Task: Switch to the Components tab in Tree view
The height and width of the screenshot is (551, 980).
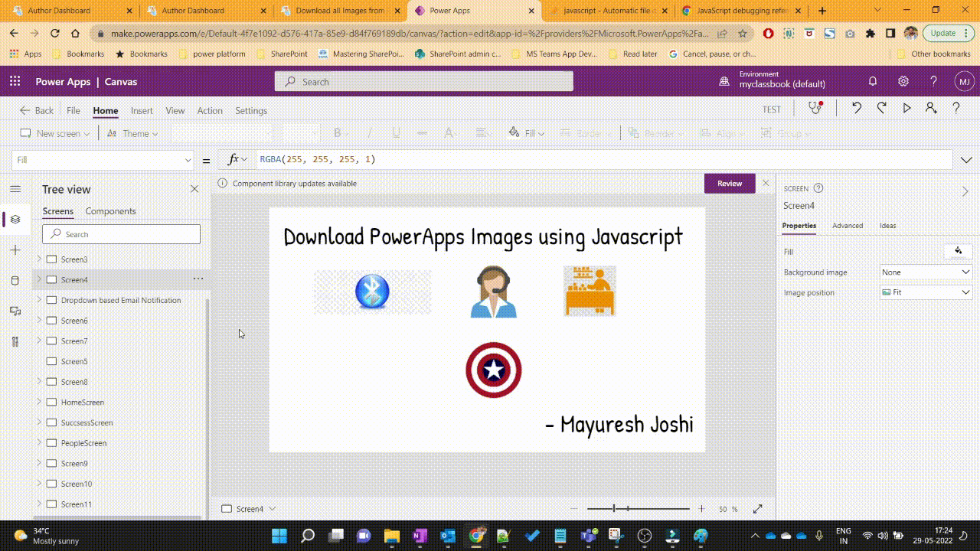Action: pos(110,211)
